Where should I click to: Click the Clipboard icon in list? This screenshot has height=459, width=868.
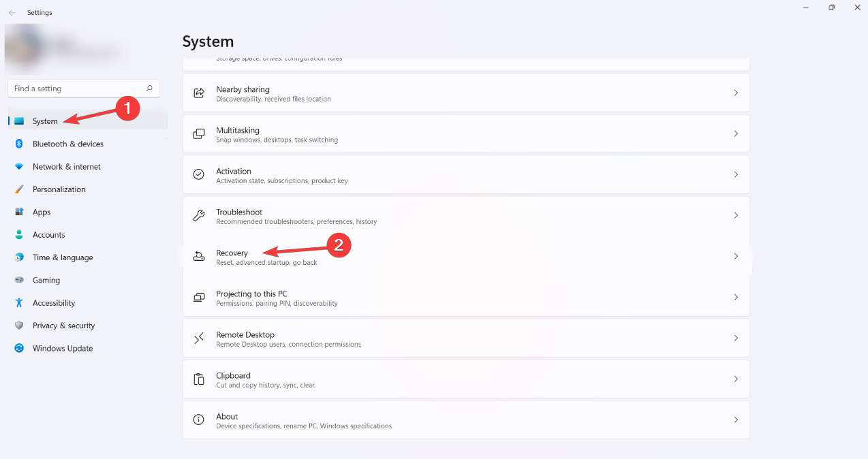coord(199,379)
